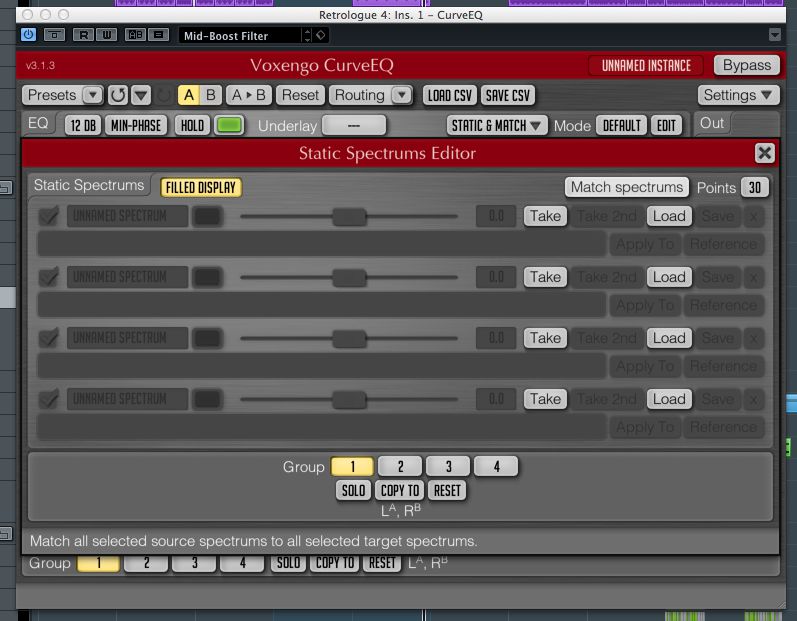The height and width of the screenshot is (621, 797).
Task: Toggle the MIN-PHASE mode button
Action: [x=136, y=126]
